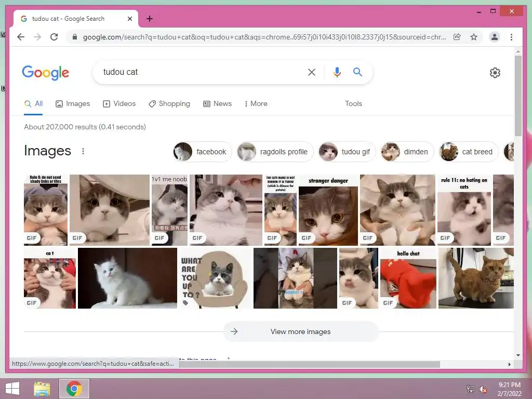Image resolution: width=532 pixels, height=399 pixels.
Task: Open the hello chat red GIF
Action: tap(408, 278)
